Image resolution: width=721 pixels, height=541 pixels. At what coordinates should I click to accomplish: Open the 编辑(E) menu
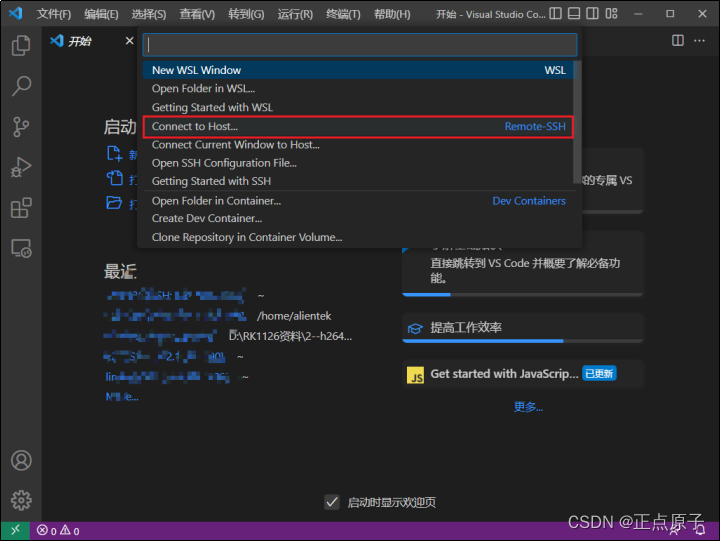pyautogui.click(x=101, y=14)
